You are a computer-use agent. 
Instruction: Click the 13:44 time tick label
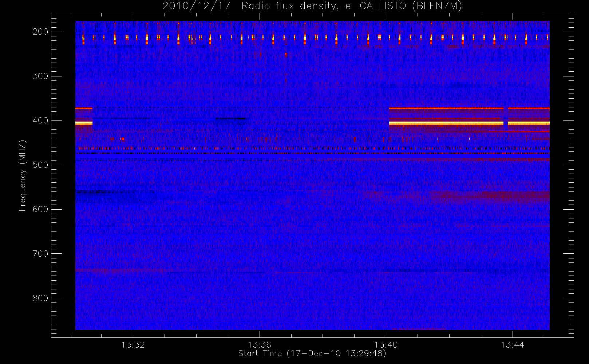point(513,345)
